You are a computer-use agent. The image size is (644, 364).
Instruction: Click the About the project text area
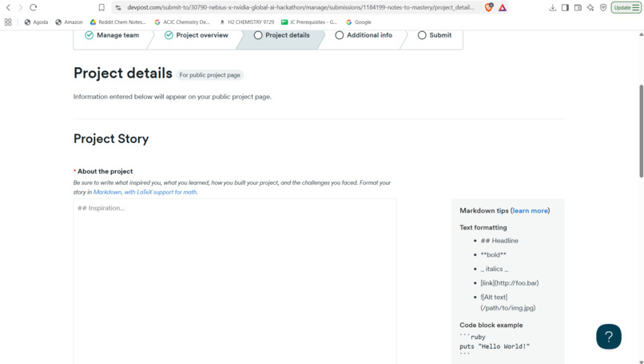[235, 282]
